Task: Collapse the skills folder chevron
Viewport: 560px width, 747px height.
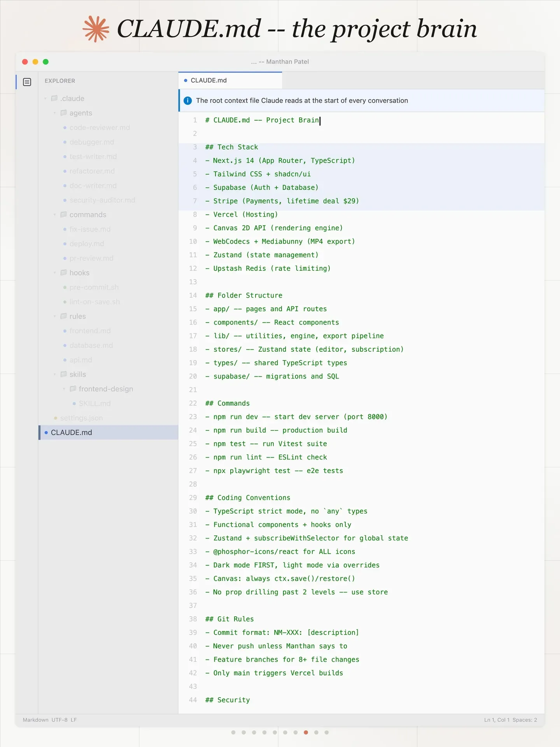Action: tap(55, 374)
